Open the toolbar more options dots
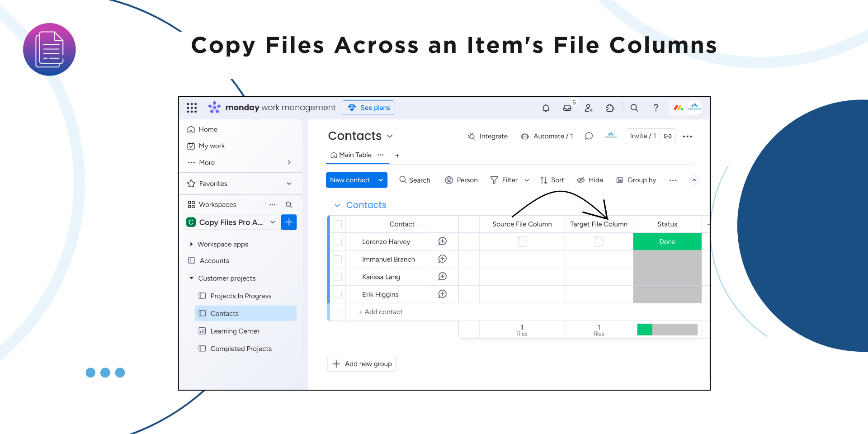The height and width of the screenshot is (434, 868). tap(673, 180)
